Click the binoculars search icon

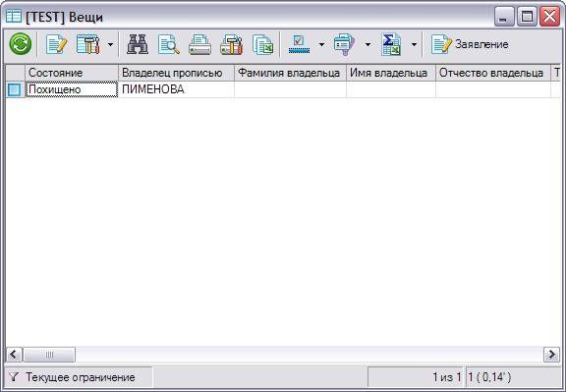pos(138,44)
